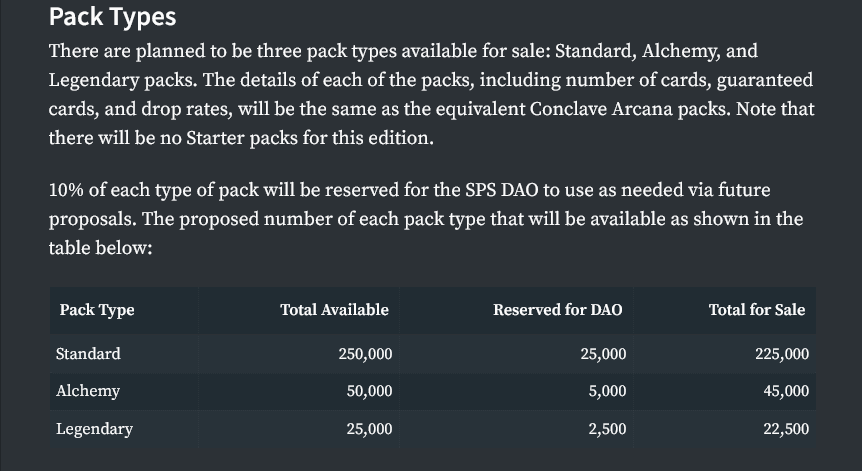The height and width of the screenshot is (471, 862).
Task: Click the Total Available column header
Action: click(334, 310)
